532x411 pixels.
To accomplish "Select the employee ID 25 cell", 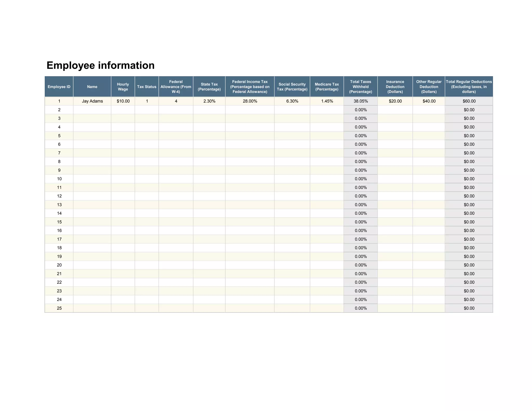I will point(59,308).
